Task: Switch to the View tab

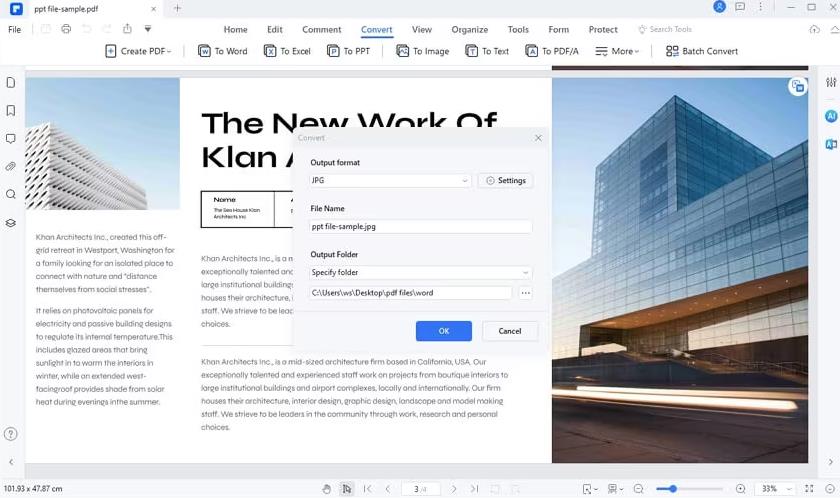Action: click(422, 29)
